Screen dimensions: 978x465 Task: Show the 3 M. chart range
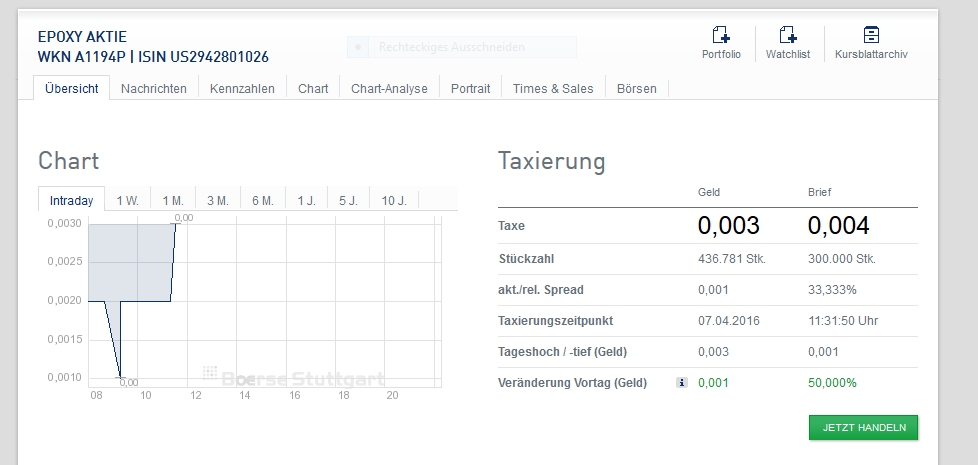click(x=218, y=201)
